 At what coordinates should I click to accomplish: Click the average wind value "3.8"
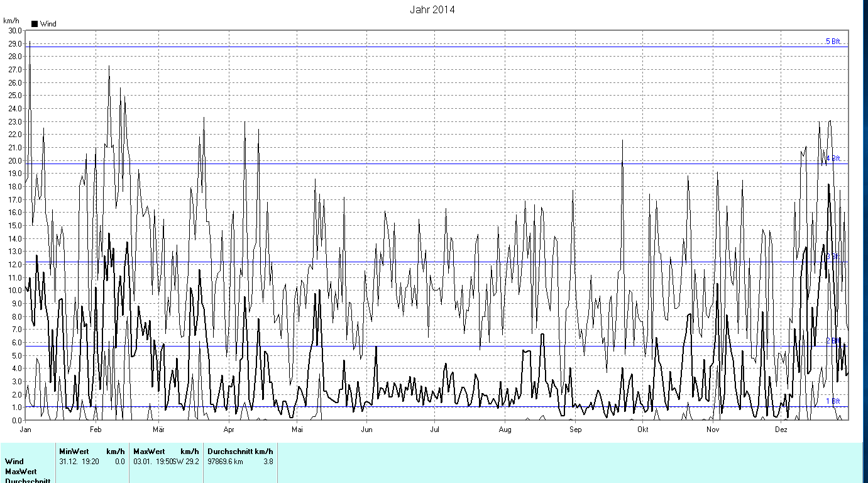[x=268, y=462]
